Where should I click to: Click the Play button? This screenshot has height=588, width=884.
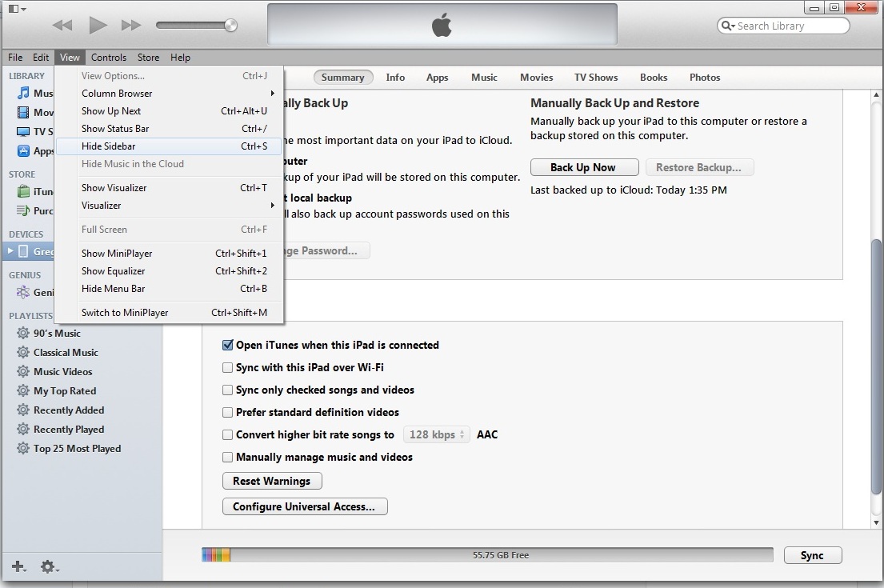tap(98, 25)
